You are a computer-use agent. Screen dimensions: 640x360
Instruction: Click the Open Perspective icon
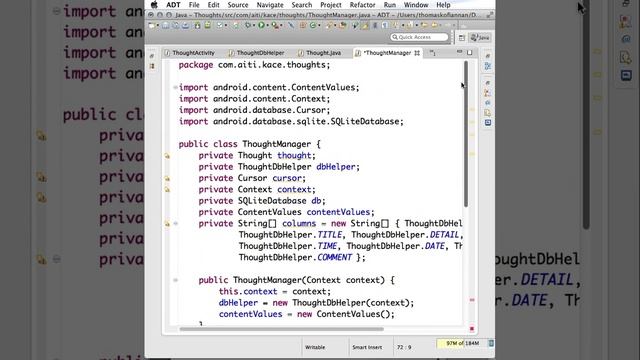(x=462, y=38)
